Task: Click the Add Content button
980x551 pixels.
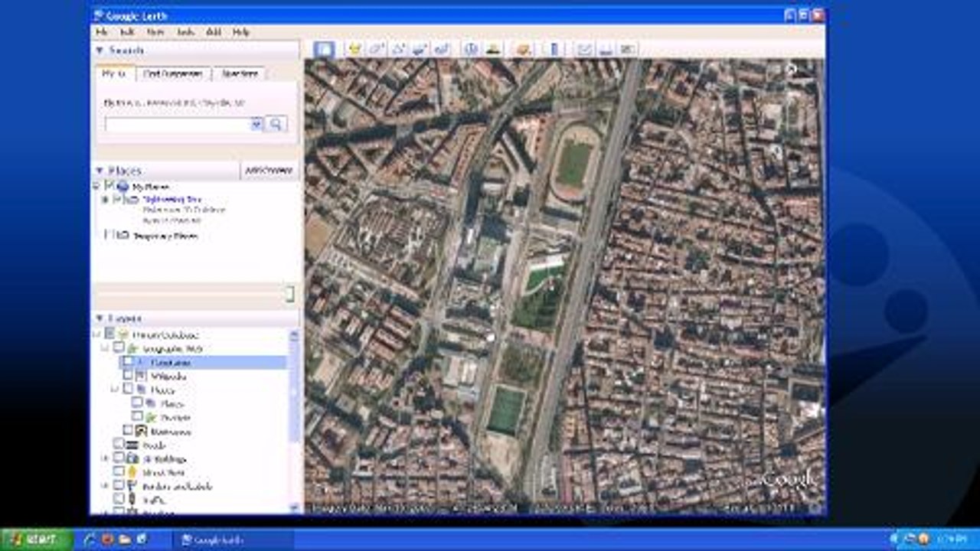Action: point(269,171)
